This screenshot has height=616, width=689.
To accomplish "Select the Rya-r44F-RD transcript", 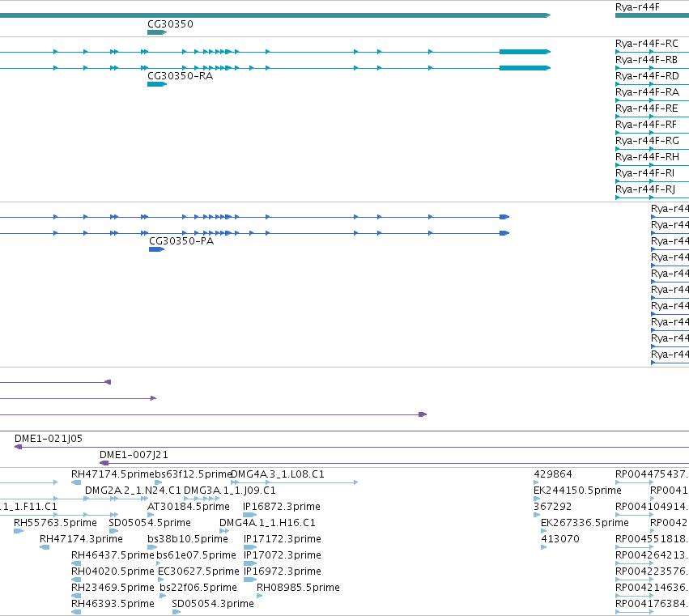I will pos(647,76).
